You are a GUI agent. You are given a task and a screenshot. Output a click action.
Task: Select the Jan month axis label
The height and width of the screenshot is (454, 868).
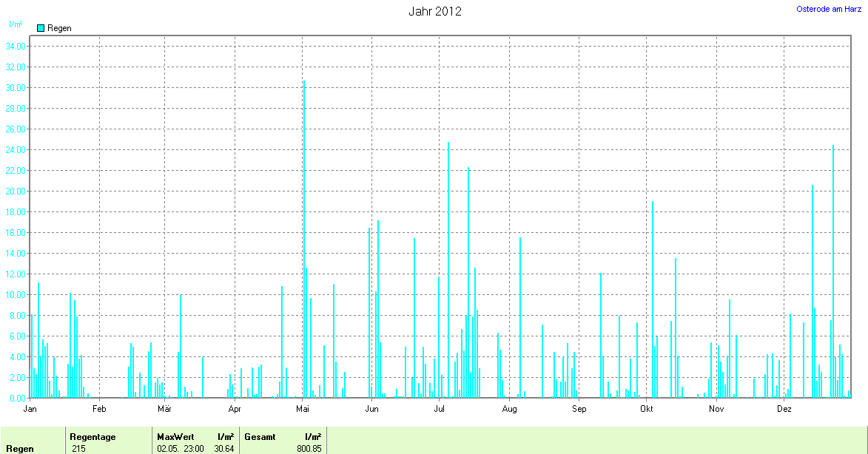tap(30, 408)
